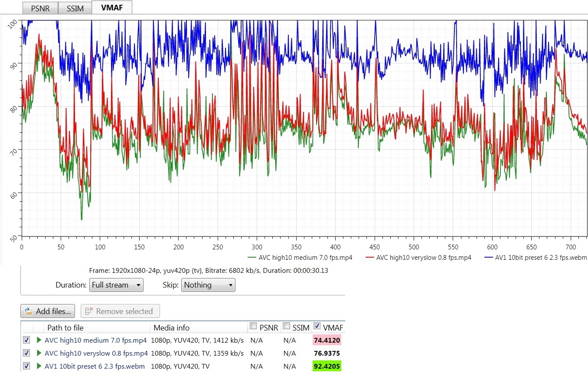Uncheck the AVC high10 veryslow file checkbox
Screen dimensions: 588x373
26,353
